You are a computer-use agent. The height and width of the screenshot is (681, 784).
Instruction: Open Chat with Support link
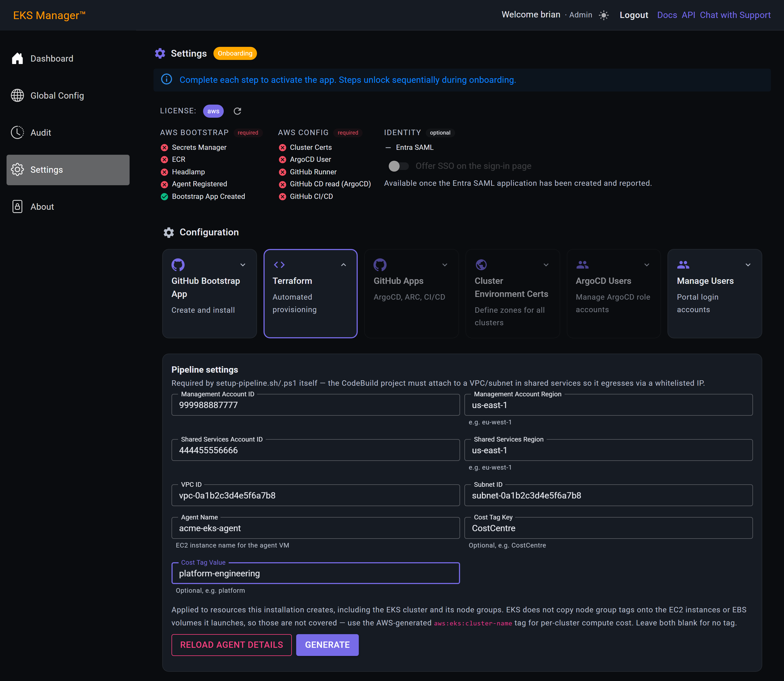(x=735, y=15)
